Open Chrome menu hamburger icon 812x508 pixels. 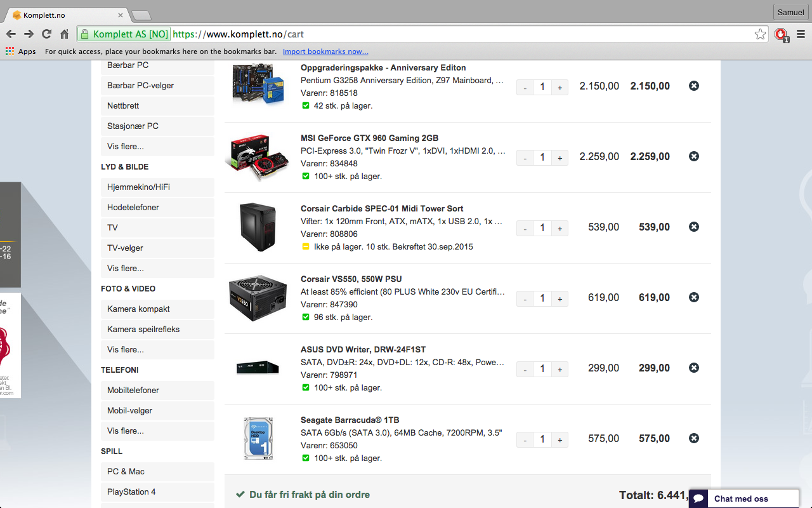(801, 34)
